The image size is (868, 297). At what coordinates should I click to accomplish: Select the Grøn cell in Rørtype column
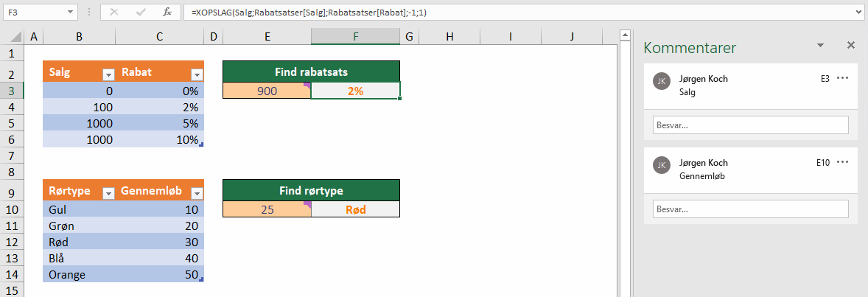click(79, 226)
